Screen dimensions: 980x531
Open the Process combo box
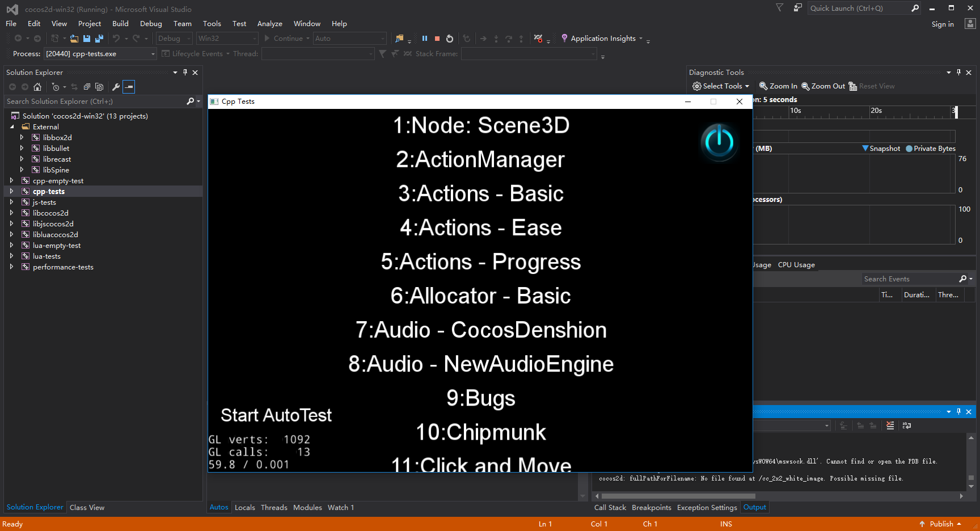pyautogui.click(x=100, y=54)
